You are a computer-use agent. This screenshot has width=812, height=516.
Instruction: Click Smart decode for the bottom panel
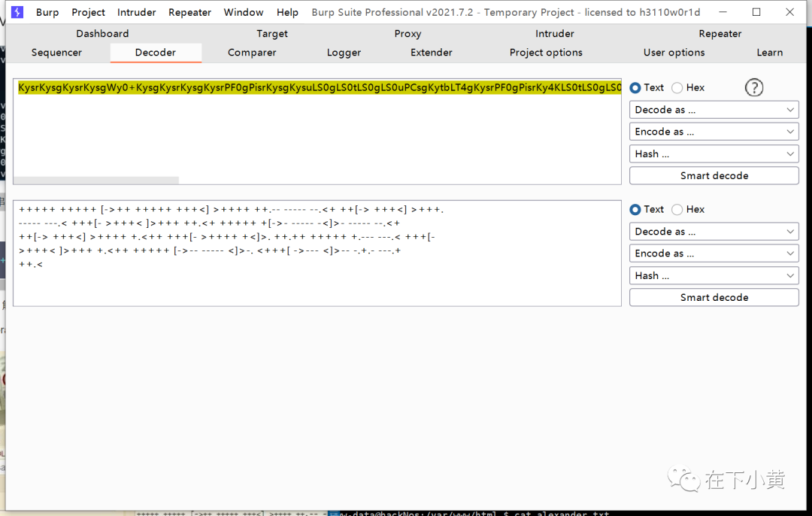(x=714, y=297)
